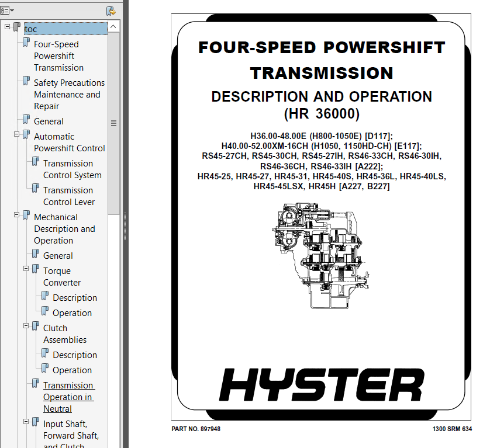Collapse Automatic Powershift Control bookmark
Screen dimensions: 490x448
(16, 134)
